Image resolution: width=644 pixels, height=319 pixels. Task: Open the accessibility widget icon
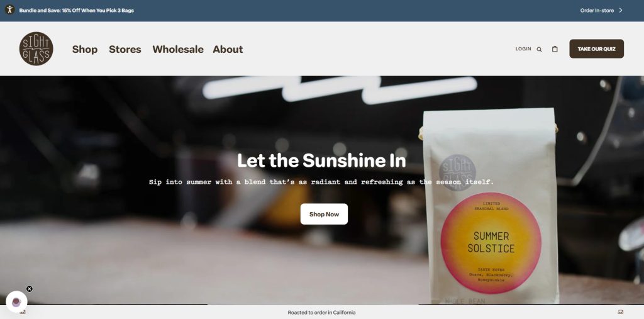(x=10, y=10)
